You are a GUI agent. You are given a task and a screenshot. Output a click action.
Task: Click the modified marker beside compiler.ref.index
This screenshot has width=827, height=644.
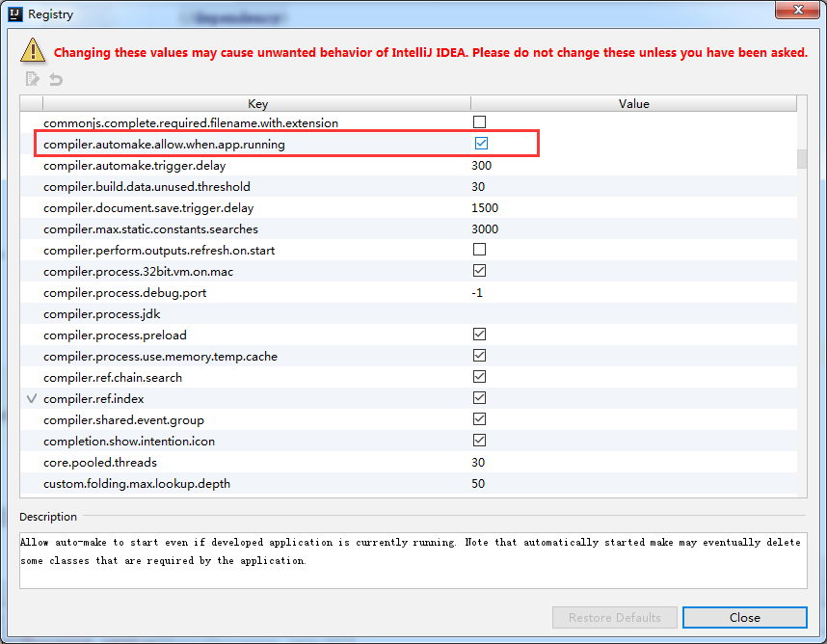(32, 398)
